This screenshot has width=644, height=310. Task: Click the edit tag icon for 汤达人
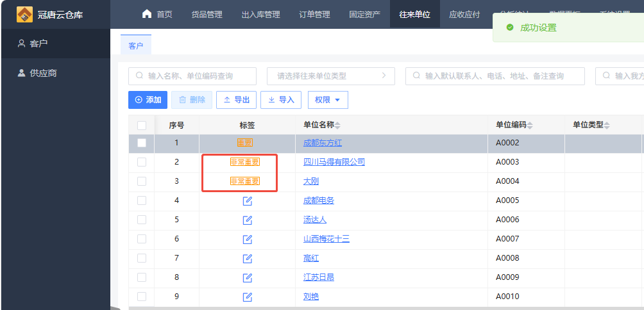[x=247, y=220]
